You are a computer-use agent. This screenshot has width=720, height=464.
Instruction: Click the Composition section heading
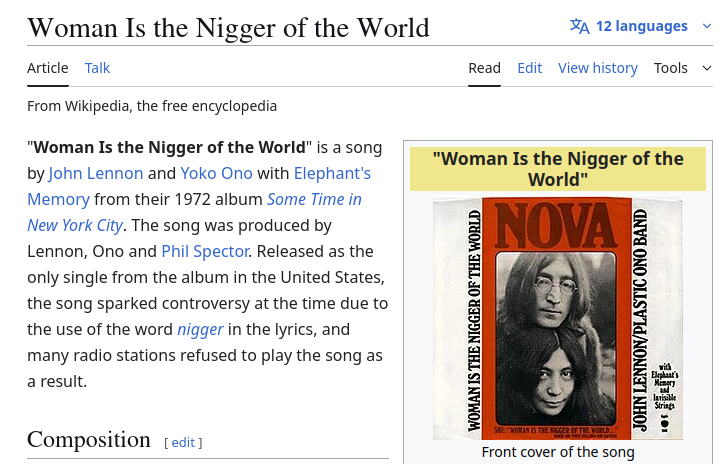click(x=88, y=440)
